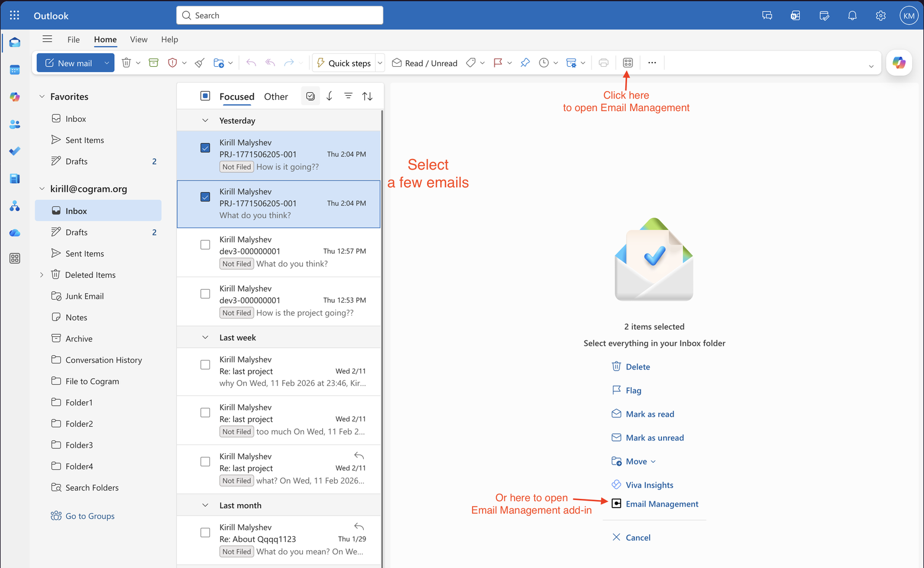Image resolution: width=924 pixels, height=568 pixels.
Task: Check the "what? On Wed" email checkbox
Action: pyautogui.click(x=205, y=462)
